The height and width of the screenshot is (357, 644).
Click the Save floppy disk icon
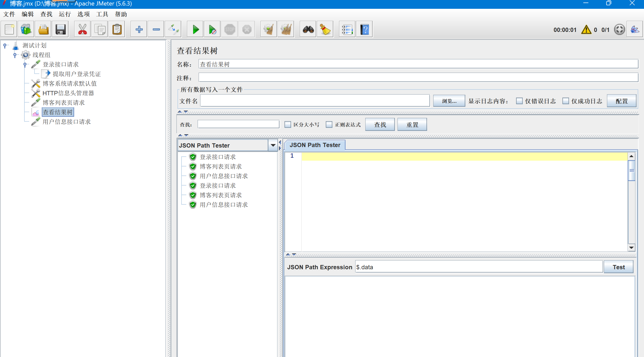coord(60,30)
